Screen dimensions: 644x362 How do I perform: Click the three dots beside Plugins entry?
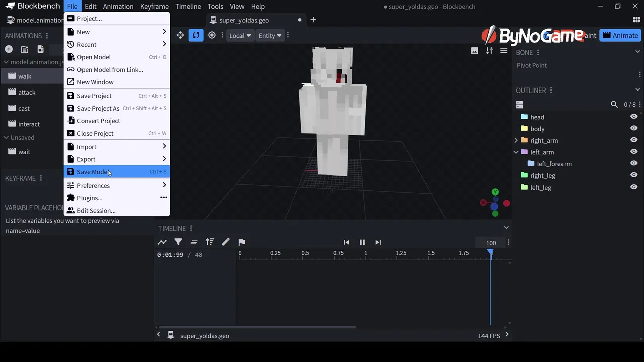pyautogui.click(x=164, y=198)
